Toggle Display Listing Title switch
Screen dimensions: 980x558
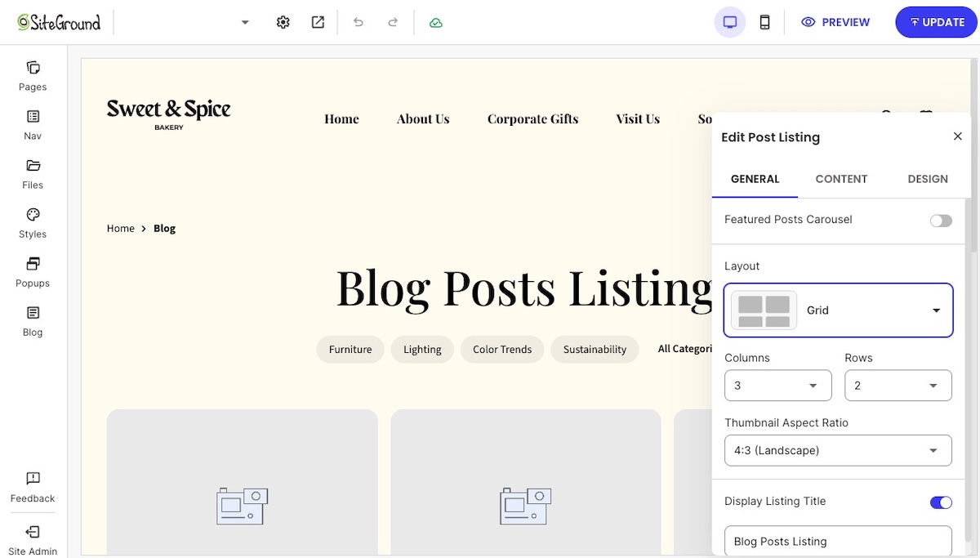[x=941, y=502]
